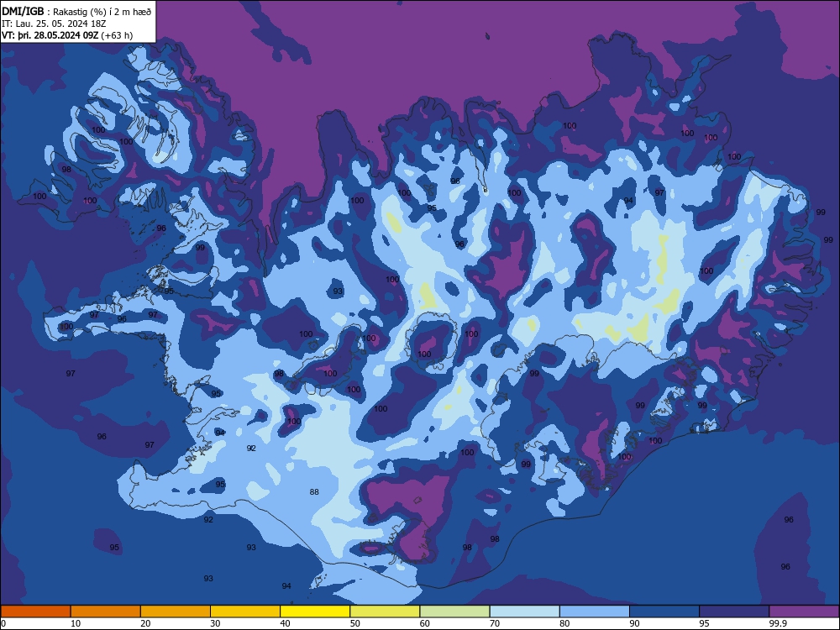Choose the pale blue 70–80 legend swatch
The height and width of the screenshot is (630, 840).
(524, 612)
